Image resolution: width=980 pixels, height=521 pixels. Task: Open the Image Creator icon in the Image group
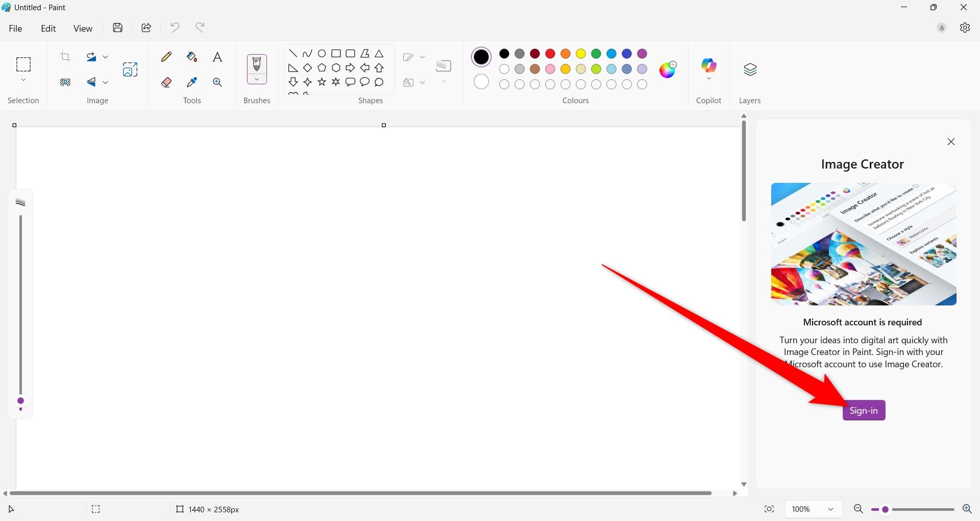(x=130, y=69)
